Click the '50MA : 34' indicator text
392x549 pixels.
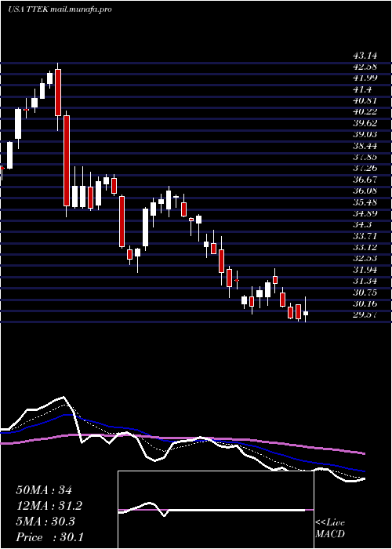(x=44, y=490)
